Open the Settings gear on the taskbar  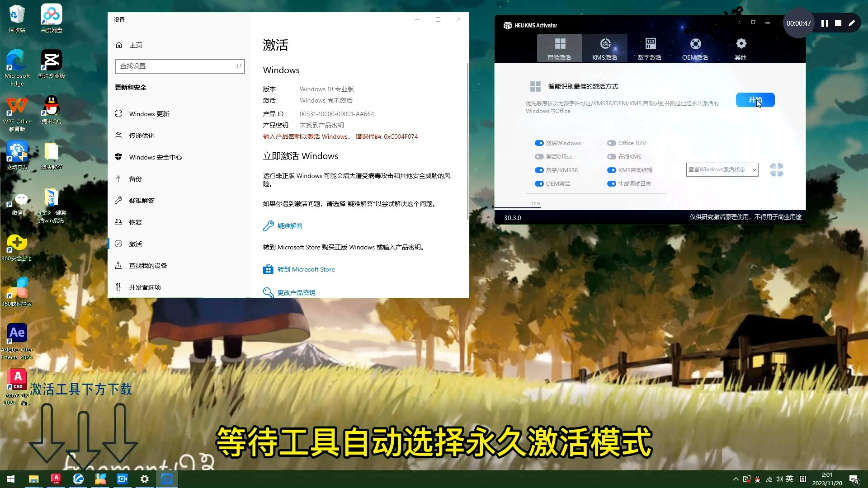point(145,479)
